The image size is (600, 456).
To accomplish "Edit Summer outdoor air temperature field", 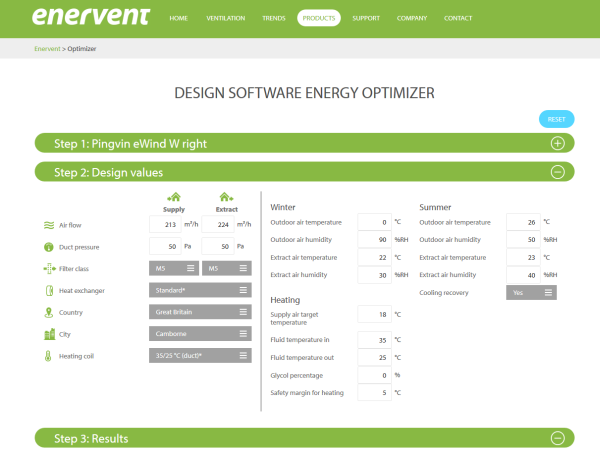I will tap(523, 222).
